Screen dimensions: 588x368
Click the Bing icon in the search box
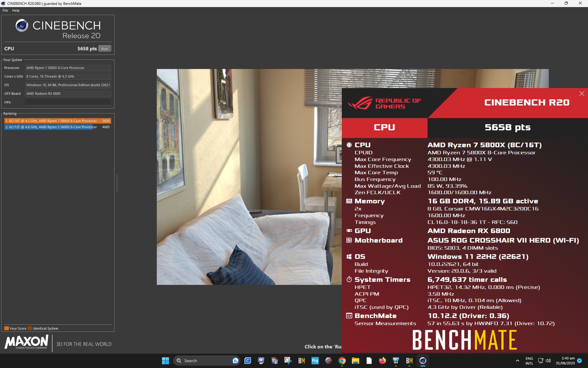coord(235,361)
